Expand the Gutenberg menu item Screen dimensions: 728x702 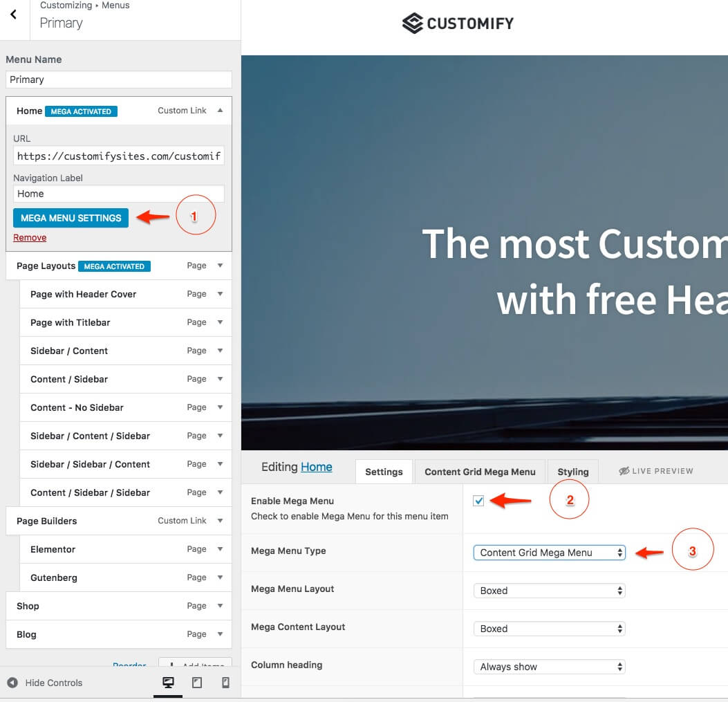point(220,578)
